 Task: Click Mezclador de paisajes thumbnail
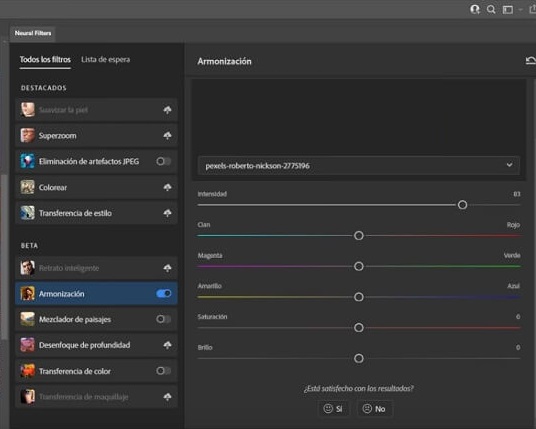27,319
